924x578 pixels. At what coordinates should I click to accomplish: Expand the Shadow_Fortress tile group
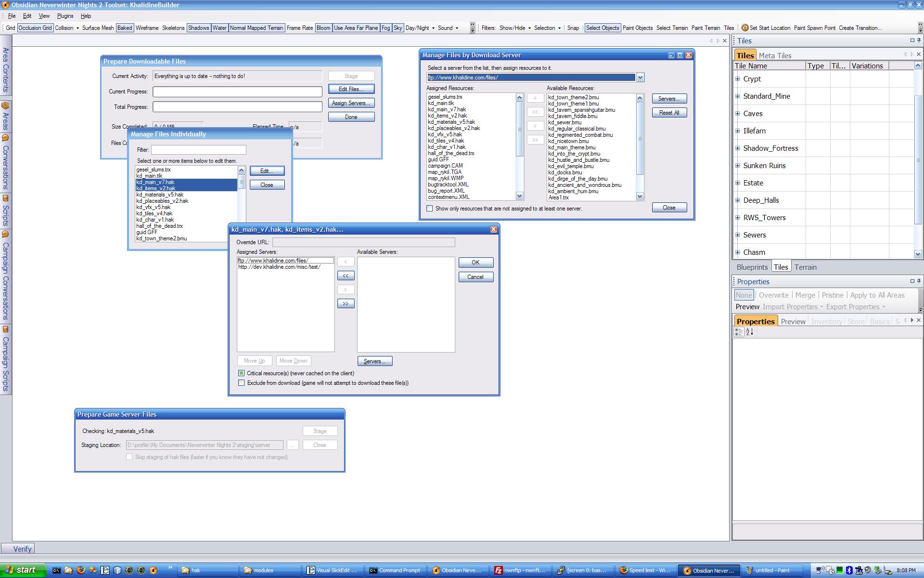738,148
